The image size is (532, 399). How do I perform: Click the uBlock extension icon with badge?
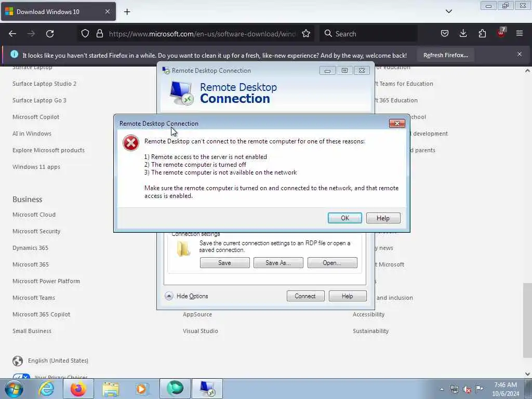tap(501, 33)
